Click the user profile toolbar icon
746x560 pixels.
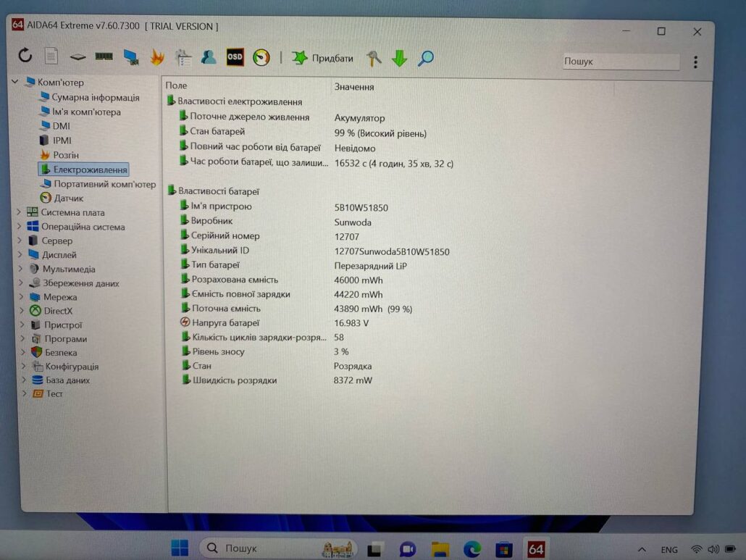209,57
